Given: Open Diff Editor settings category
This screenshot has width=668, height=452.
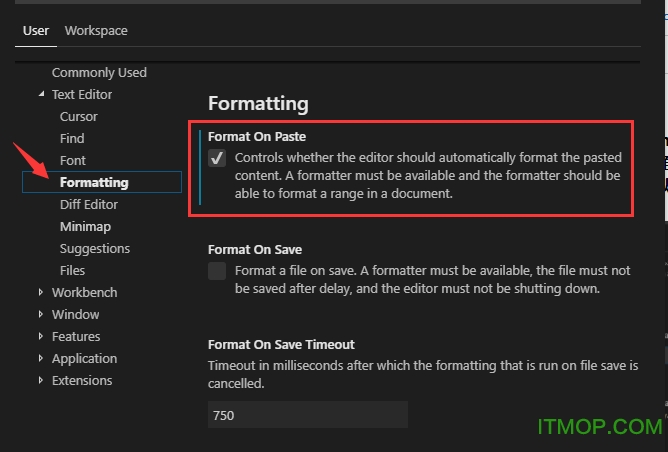Looking at the screenshot, I should coord(89,205).
